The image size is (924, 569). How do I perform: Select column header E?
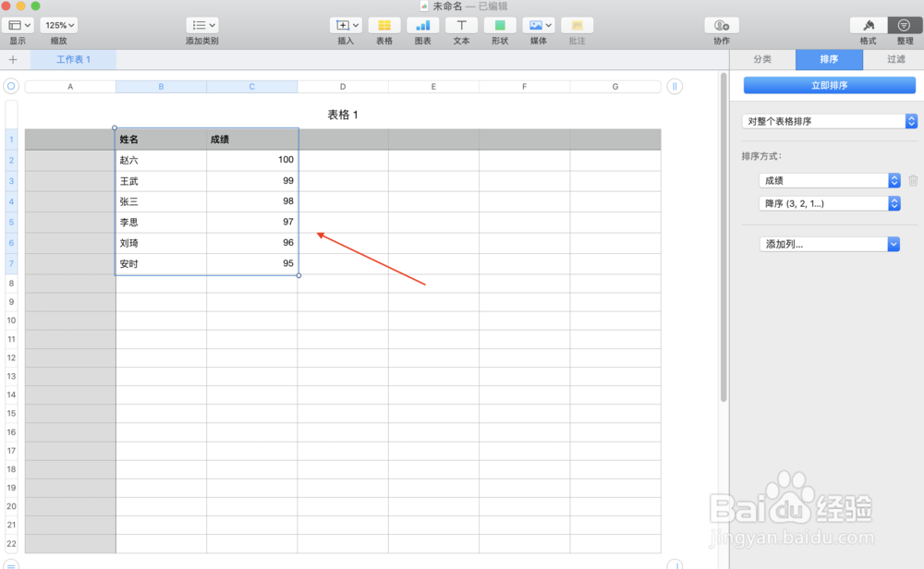(433, 87)
